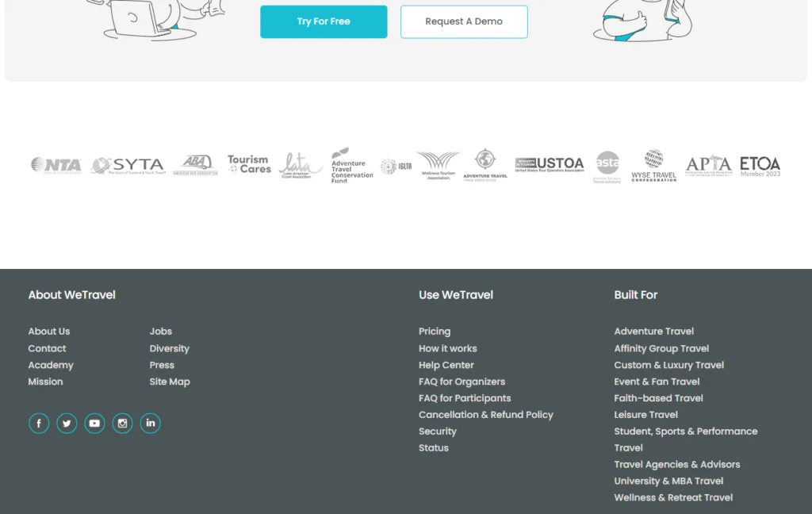This screenshot has width=812, height=514.
Task: Open Student, Sports & Performance Travel link
Action: (x=686, y=440)
